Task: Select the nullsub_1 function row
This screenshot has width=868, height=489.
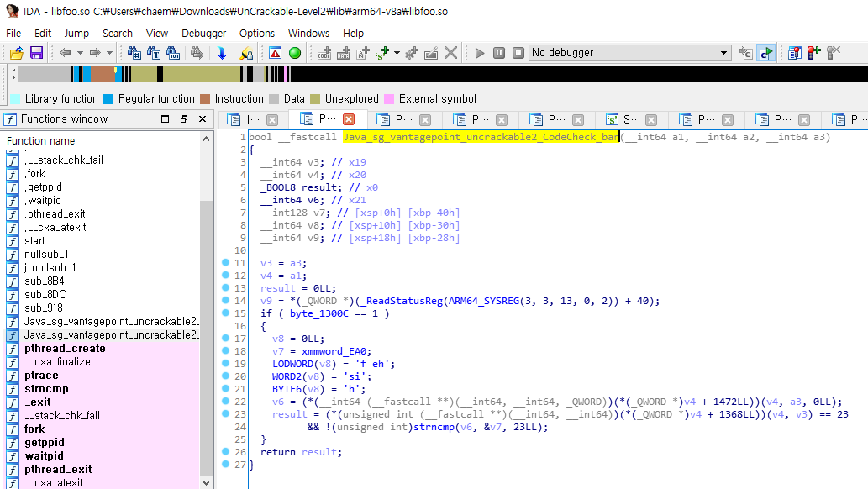Action: pyautogui.click(x=102, y=255)
